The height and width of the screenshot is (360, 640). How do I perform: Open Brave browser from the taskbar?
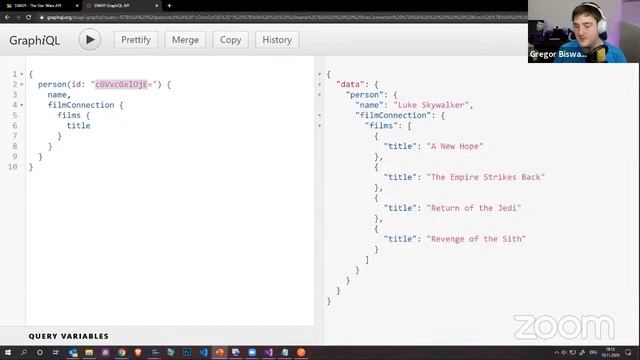click(138, 352)
